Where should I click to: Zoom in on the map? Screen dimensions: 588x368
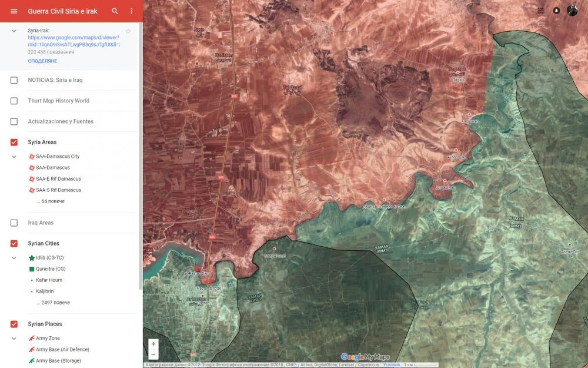[153, 344]
